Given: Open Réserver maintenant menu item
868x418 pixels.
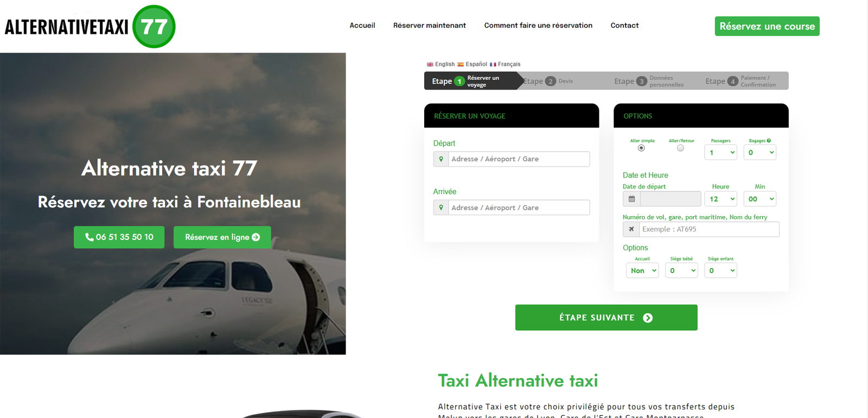Looking at the screenshot, I should pyautogui.click(x=430, y=26).
